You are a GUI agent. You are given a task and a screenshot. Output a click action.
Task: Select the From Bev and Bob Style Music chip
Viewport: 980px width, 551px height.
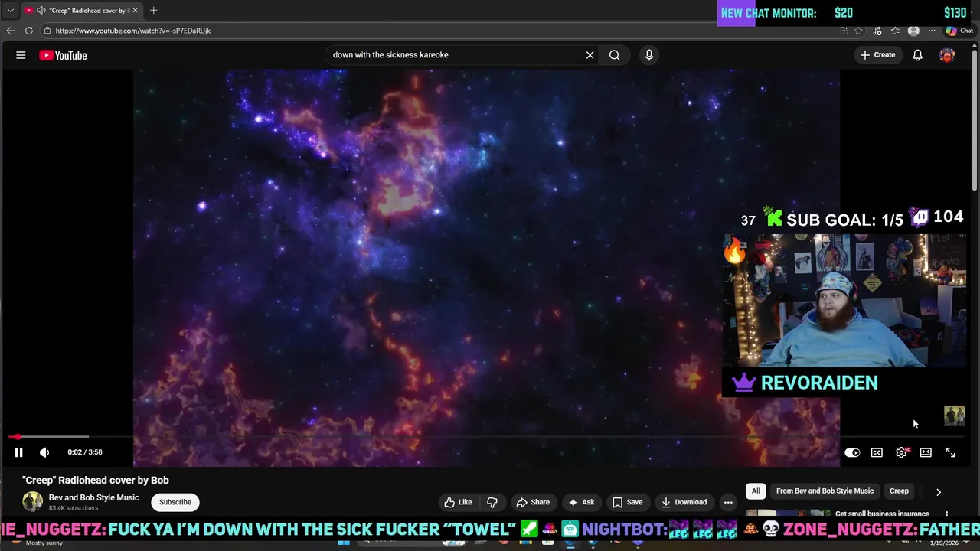tap(825, 491)
